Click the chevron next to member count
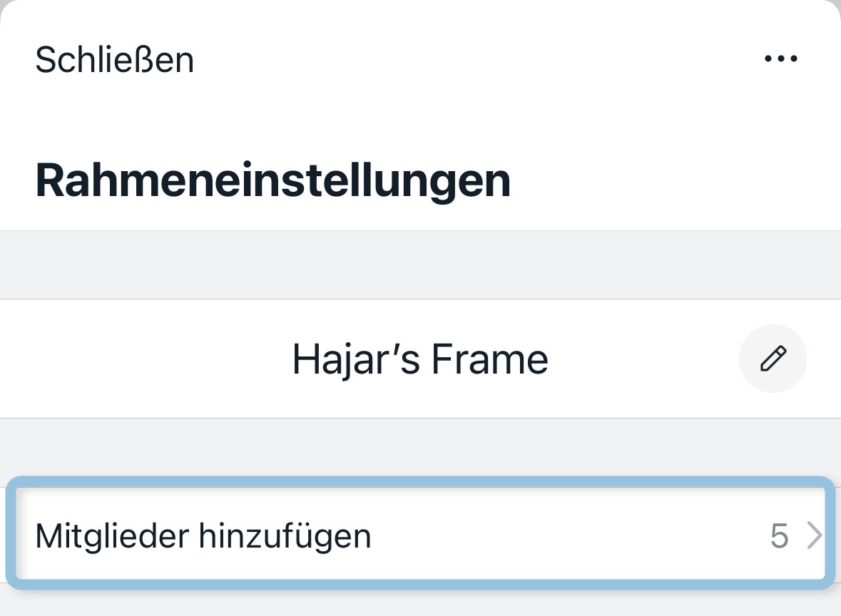The height and width of the screenshot is (616, 841). (814, 535)
